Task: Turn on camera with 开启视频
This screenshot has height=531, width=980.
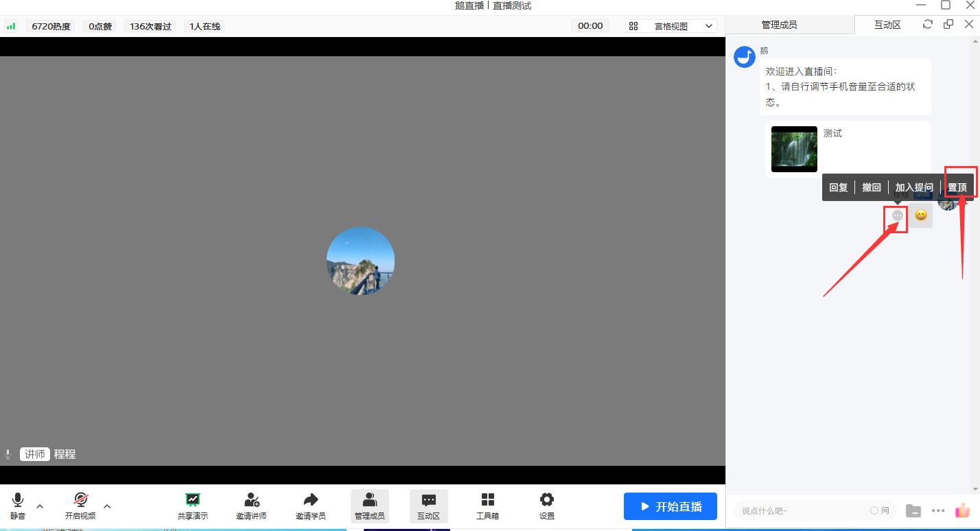Action: [80, 506]
